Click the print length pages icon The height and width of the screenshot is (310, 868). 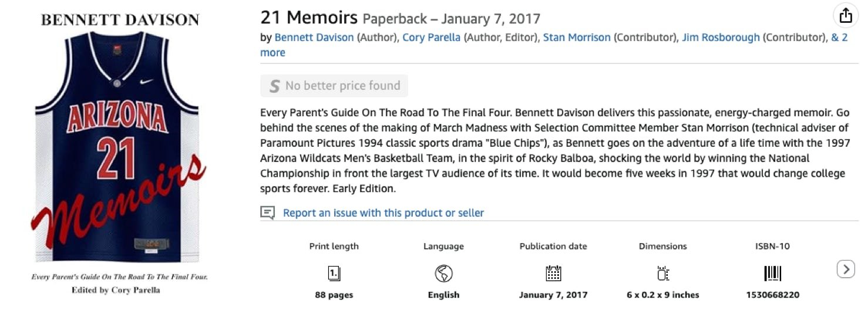334,273
